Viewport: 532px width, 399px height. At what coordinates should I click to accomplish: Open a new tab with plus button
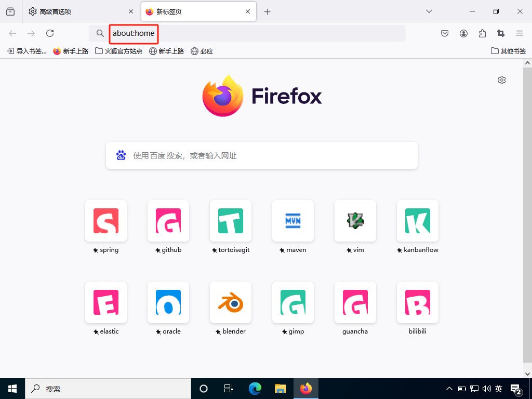268,11
